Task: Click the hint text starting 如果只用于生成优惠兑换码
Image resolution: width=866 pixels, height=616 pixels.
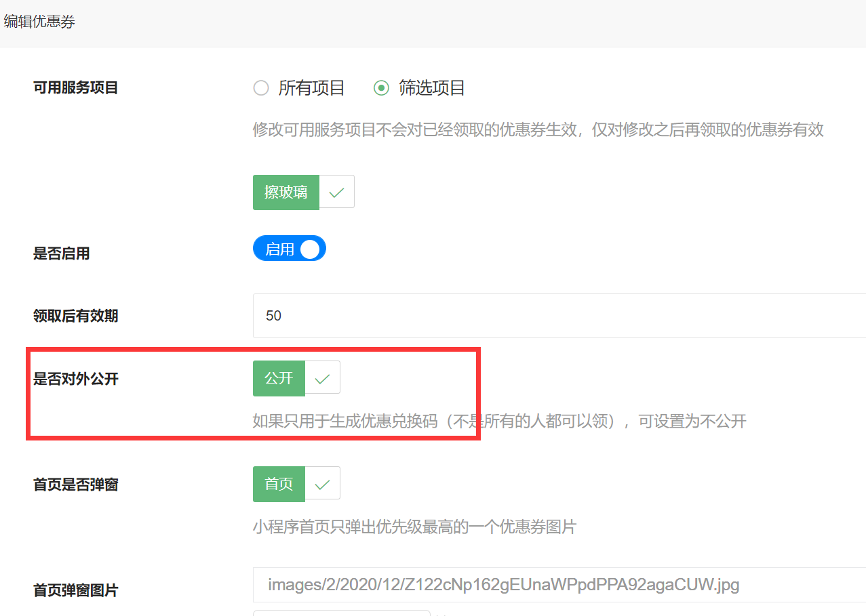Action: coord(500,422)
